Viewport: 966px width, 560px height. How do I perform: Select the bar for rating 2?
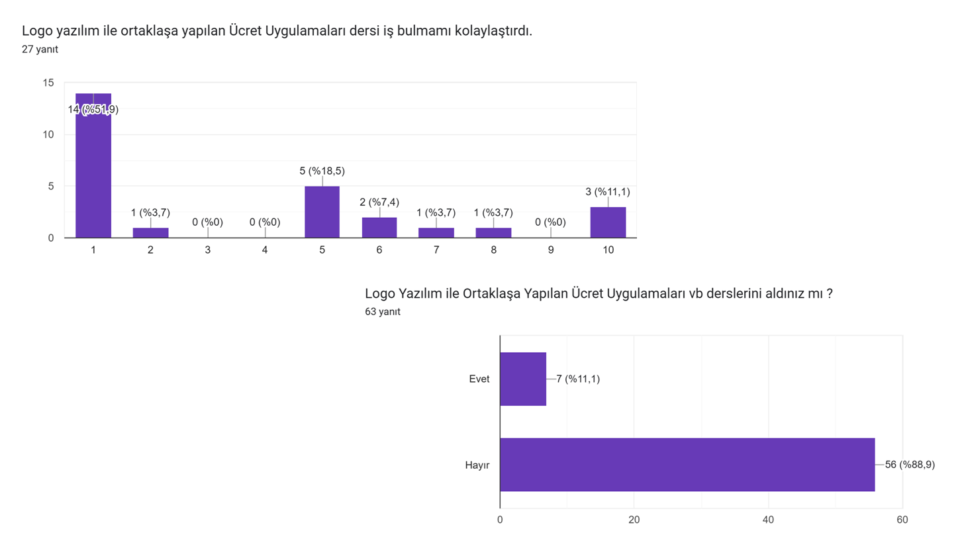(x=150, y=232)
